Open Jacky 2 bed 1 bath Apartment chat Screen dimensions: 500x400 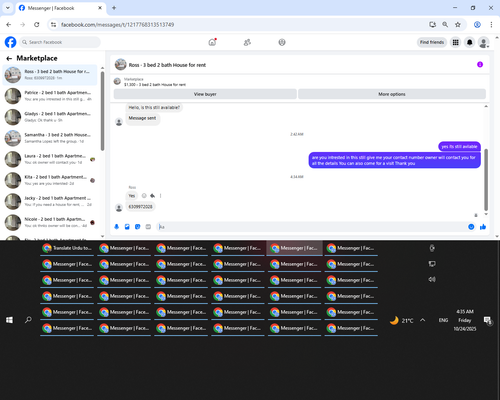coord(50,201)
